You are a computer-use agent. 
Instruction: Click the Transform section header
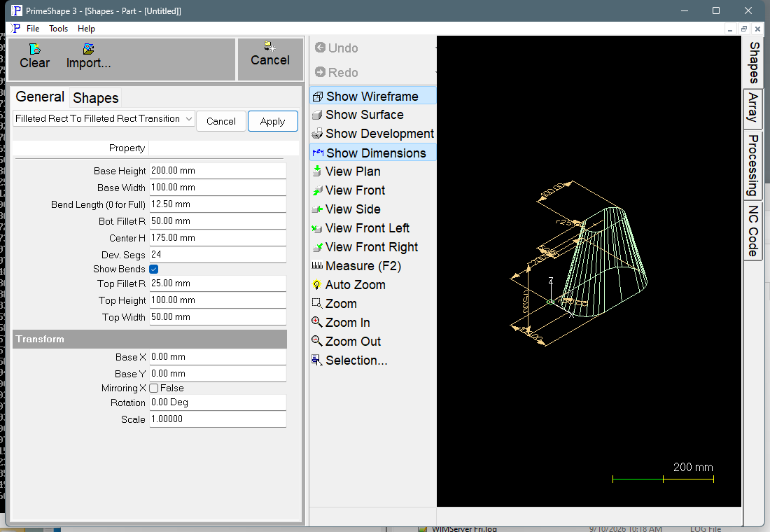pos(150,339)
